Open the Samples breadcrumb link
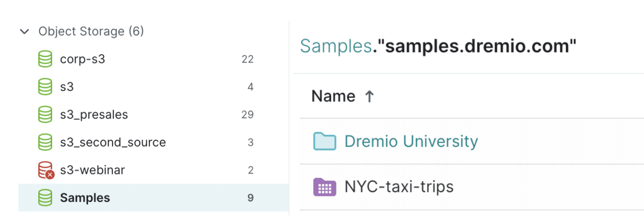 tap(335, 46)
